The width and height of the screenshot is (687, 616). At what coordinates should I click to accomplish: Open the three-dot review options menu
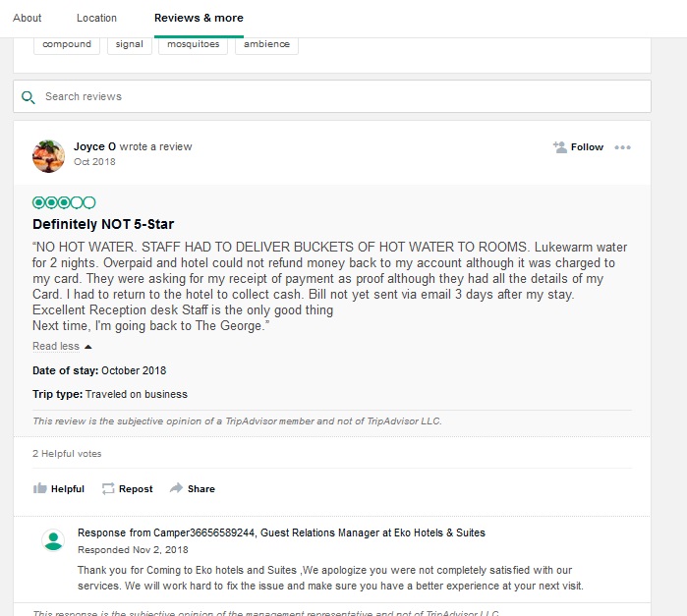(x=622, y=147)
